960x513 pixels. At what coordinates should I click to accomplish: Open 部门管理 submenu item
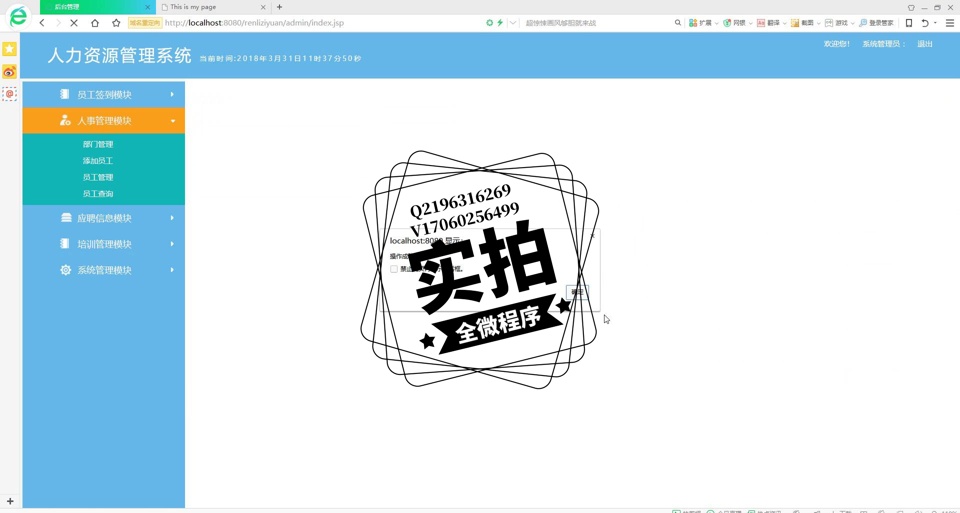point(98,144)
